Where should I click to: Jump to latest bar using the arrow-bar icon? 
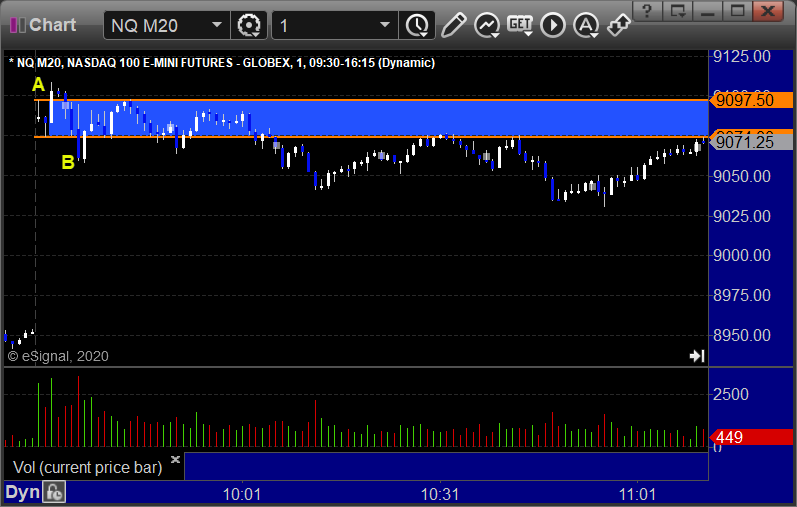click(x=697, y=355)
